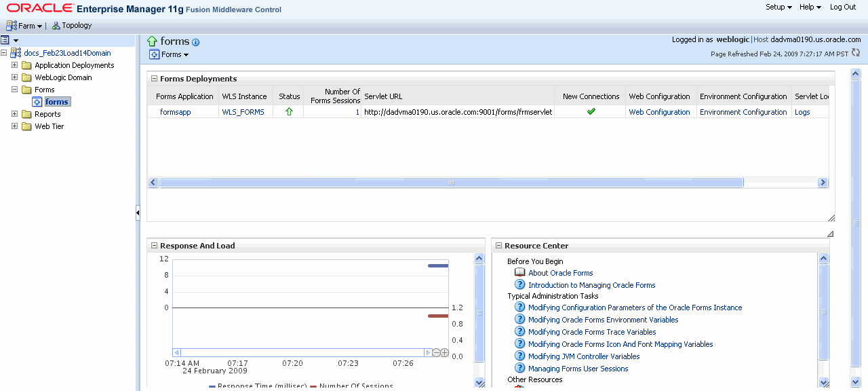
Task: Open the tree view dropdown arrow
Action: tap(15, 41)
